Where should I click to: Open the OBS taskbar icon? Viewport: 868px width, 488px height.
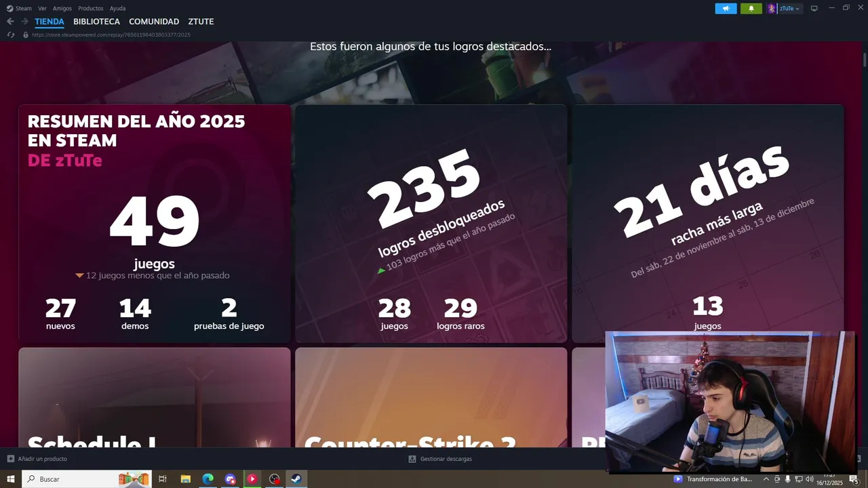(274, 479)
